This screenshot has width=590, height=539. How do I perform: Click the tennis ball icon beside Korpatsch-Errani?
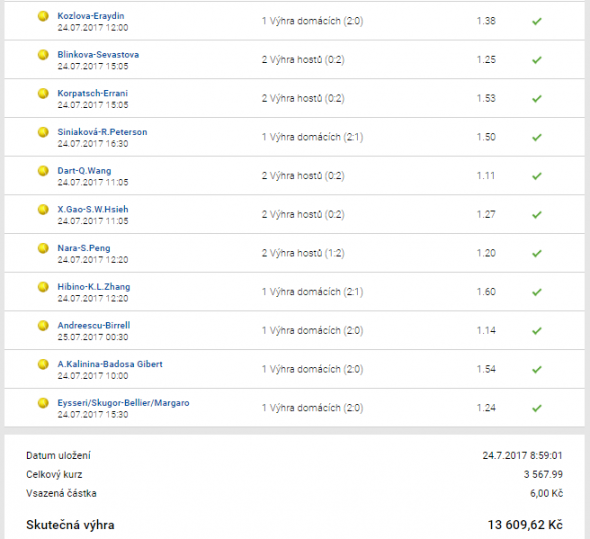point(43,93)
